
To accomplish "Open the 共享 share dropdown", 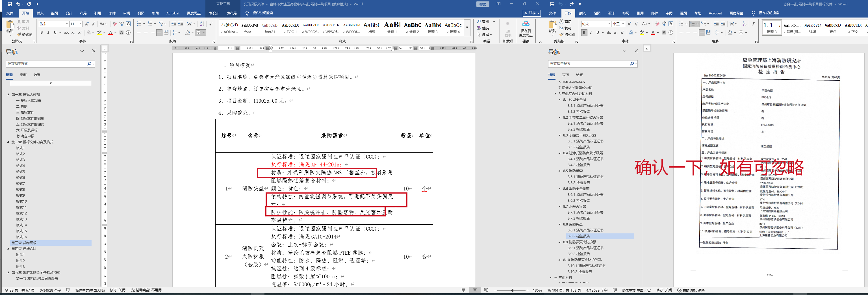I will (532, 13).
